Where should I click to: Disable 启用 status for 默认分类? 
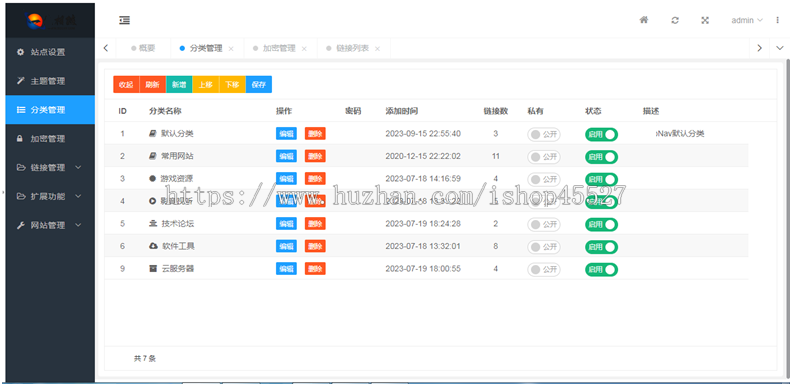pyautogui.click(x=602, y=134)
